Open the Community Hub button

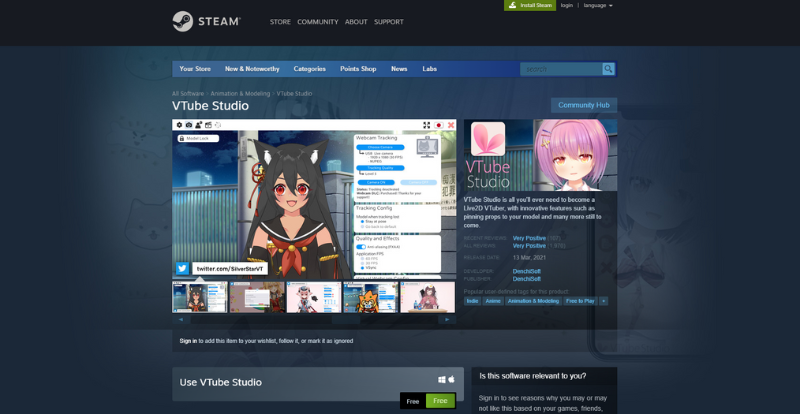click(x=584, y=105)
